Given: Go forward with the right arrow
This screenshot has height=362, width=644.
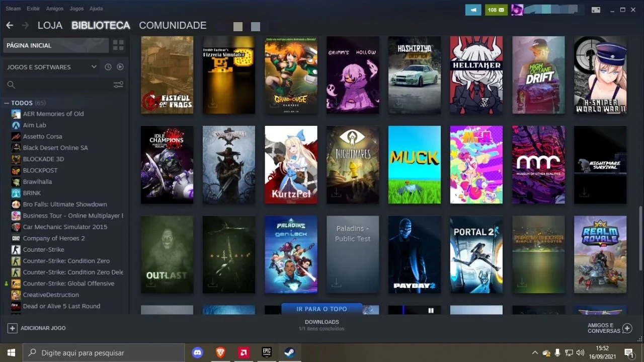Looking at the screenshot, I should [x=25, y=25].
